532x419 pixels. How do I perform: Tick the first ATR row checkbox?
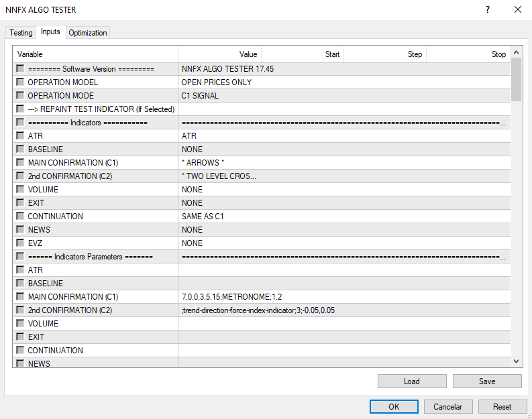pyautogui.click(x=20, y=135)
